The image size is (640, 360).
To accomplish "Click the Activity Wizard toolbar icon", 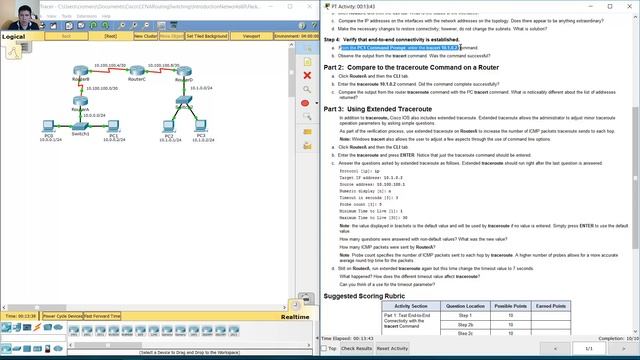I will [x=53, y=26].
